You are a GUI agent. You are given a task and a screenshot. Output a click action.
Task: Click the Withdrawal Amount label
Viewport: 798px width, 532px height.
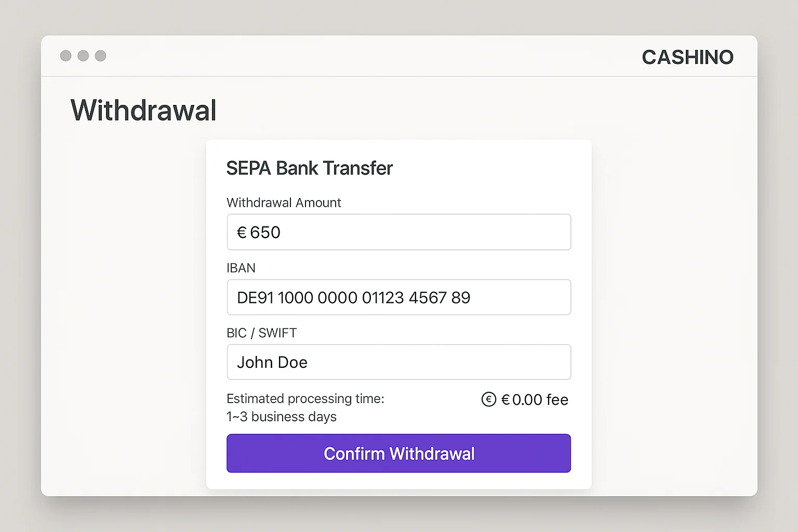(x=284, y=203)
